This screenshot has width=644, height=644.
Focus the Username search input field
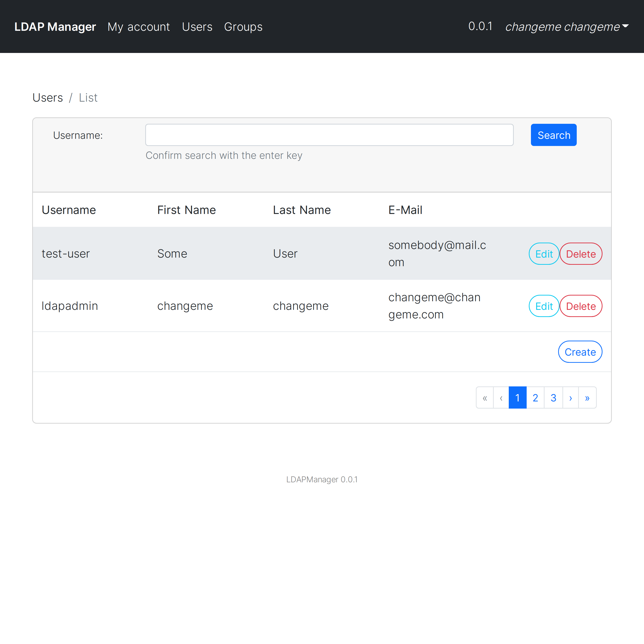point(329,135)
